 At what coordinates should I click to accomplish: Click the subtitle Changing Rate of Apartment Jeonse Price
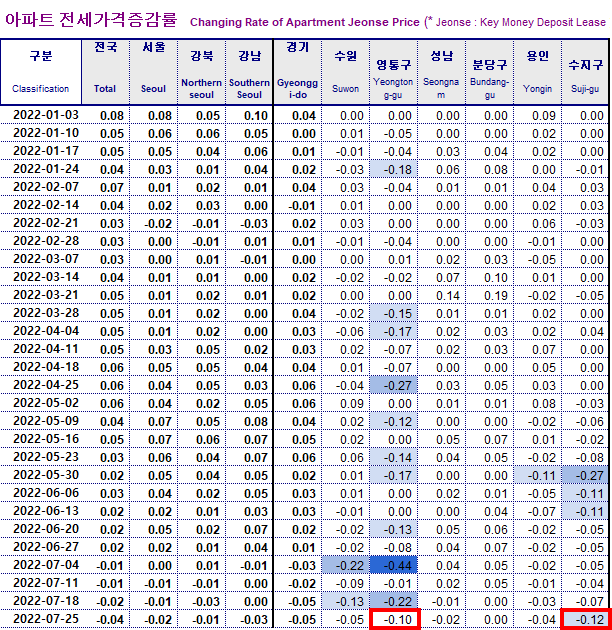click(x=305, y=22)
